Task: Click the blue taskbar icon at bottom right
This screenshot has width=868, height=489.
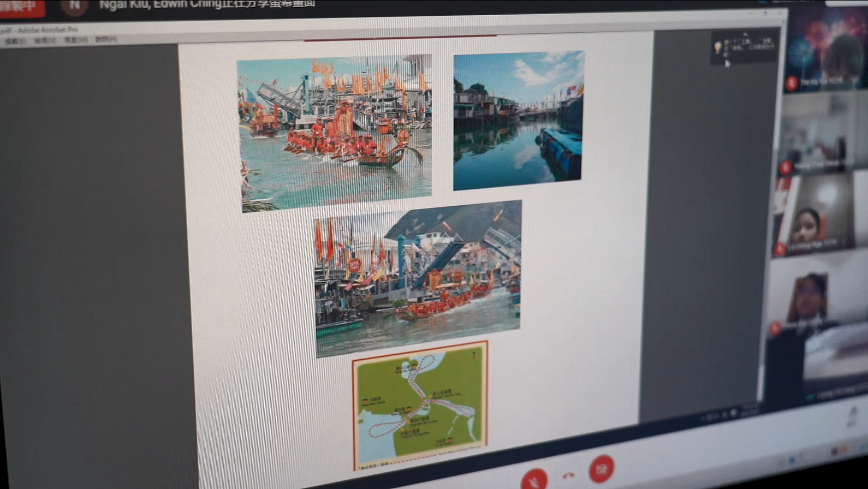Action: tap(792, 461)
